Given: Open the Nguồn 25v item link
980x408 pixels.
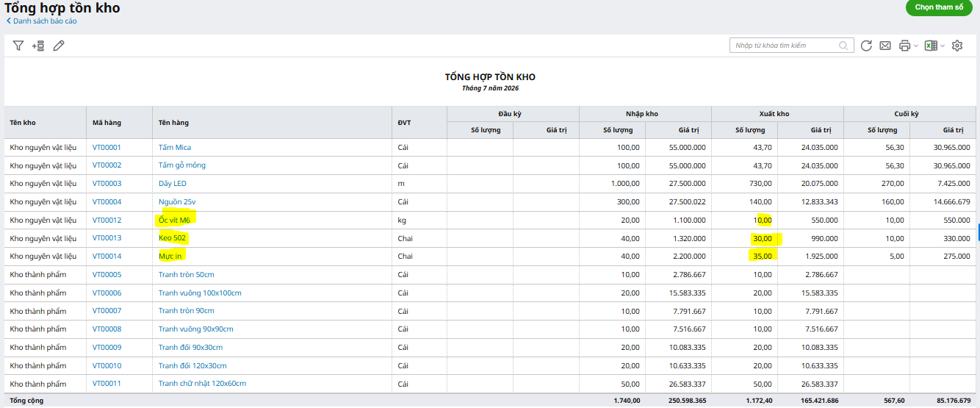Looking at the screenshot, I should (x=177, y=202).
